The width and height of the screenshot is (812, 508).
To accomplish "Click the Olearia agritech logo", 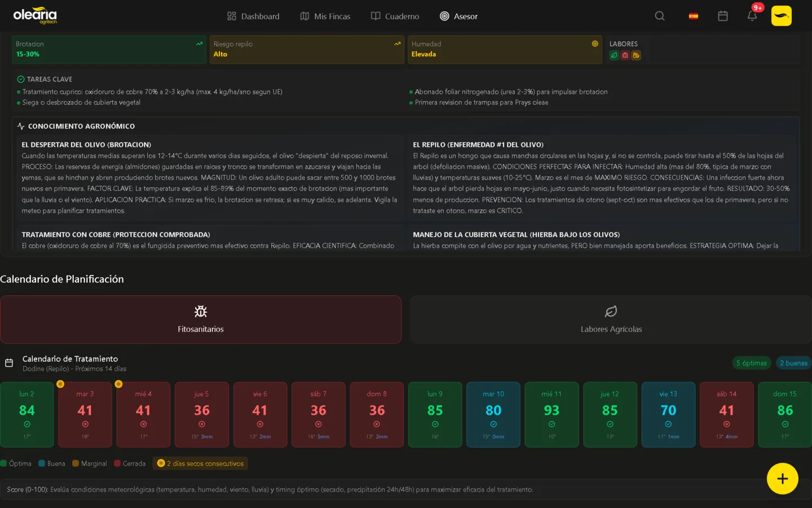I will pos(35,16).
